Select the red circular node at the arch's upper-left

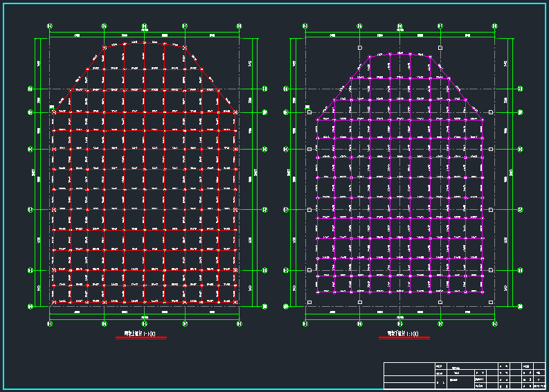point(105,48)
